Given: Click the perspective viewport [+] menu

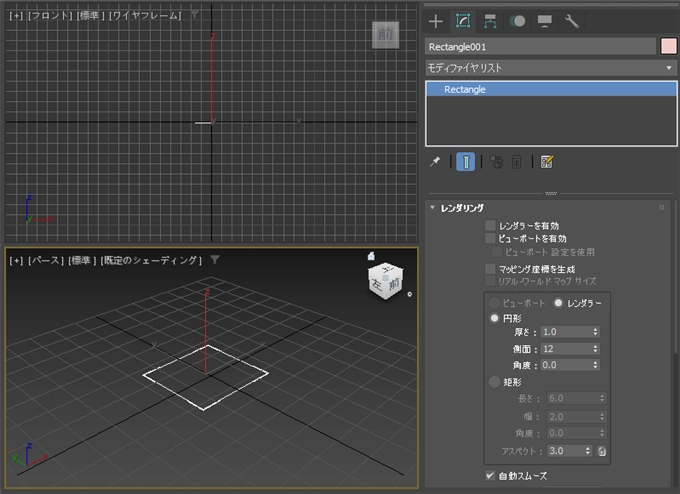Looking at the screenshot, I should pos(16,260).
